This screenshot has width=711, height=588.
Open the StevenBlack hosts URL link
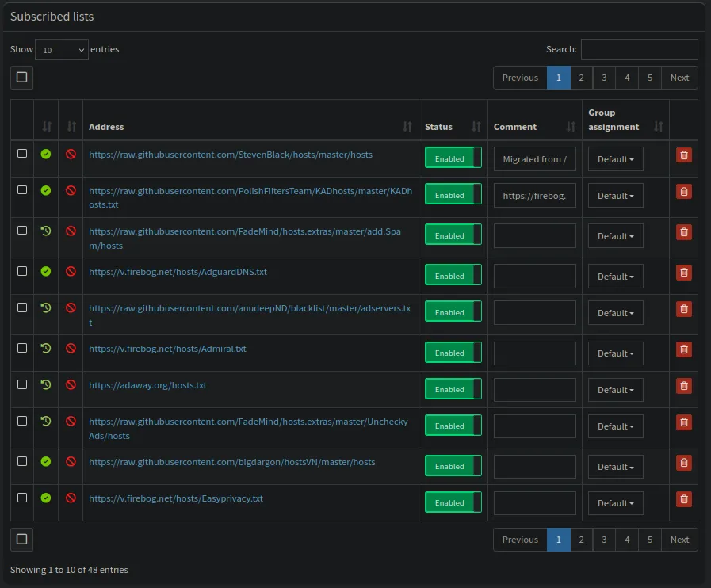231,155
